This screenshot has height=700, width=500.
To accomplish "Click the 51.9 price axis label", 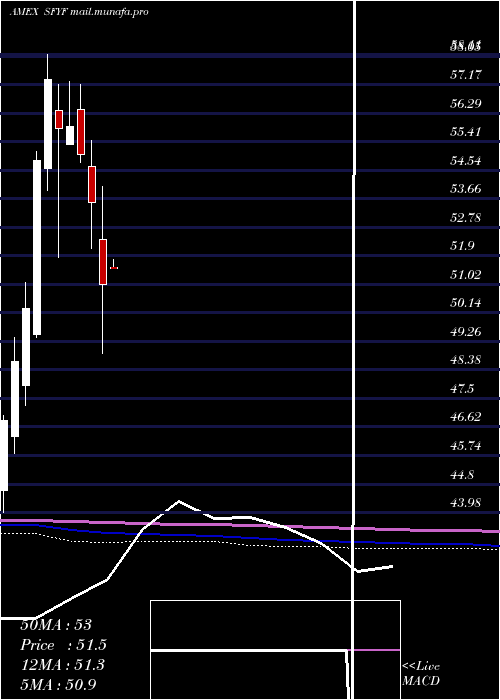I will pos(462,246).
